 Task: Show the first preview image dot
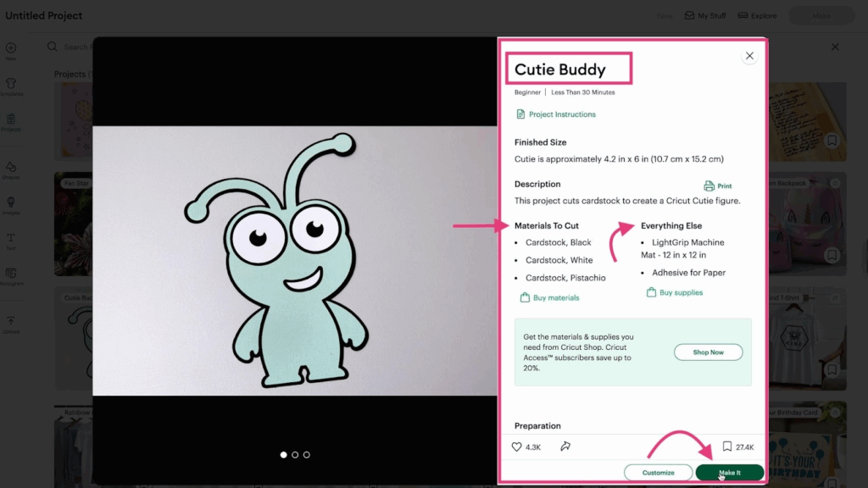pos(283,455)
